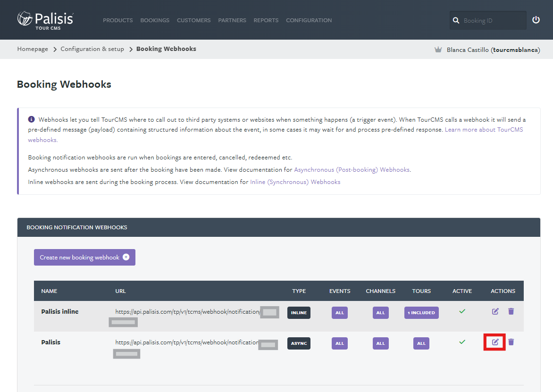Click the CHANNELS column header

[x=380, y=291]
